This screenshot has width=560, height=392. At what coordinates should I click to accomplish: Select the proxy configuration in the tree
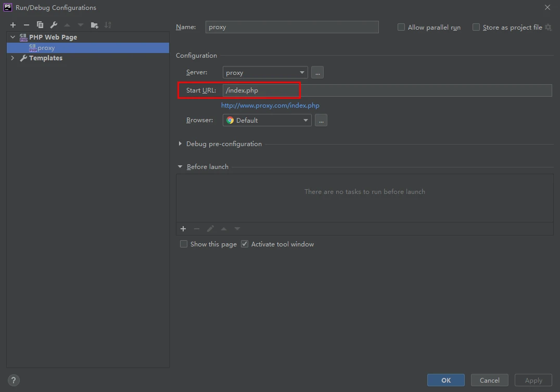coord(46,48)
